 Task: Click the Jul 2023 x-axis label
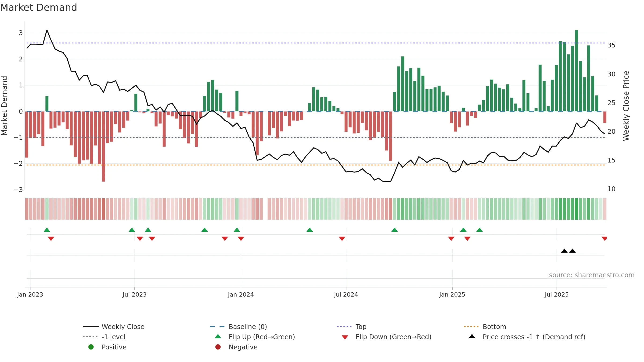(x=134, y=294)
